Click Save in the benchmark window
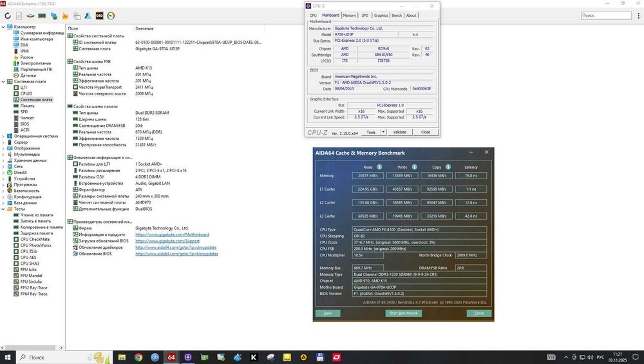 tap(327, 313)
